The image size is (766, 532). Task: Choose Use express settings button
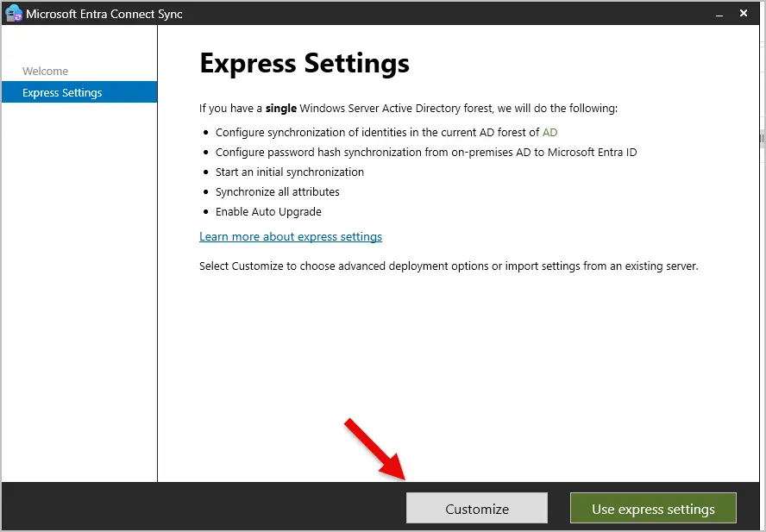click(x=653, y=509)
